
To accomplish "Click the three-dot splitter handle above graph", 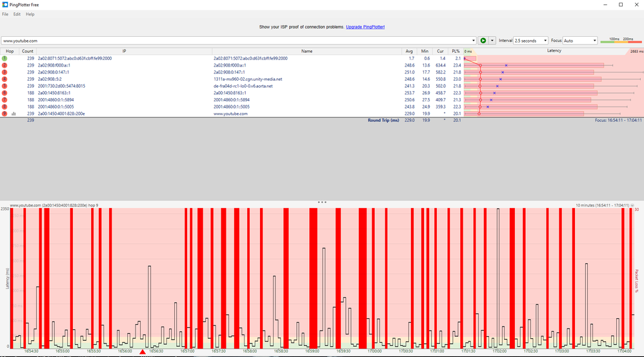I will coord(322,202).
